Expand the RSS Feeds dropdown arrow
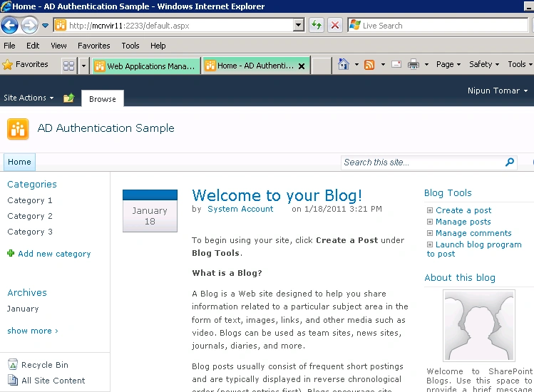Screen dimensions: 534x392 point(383,64)
